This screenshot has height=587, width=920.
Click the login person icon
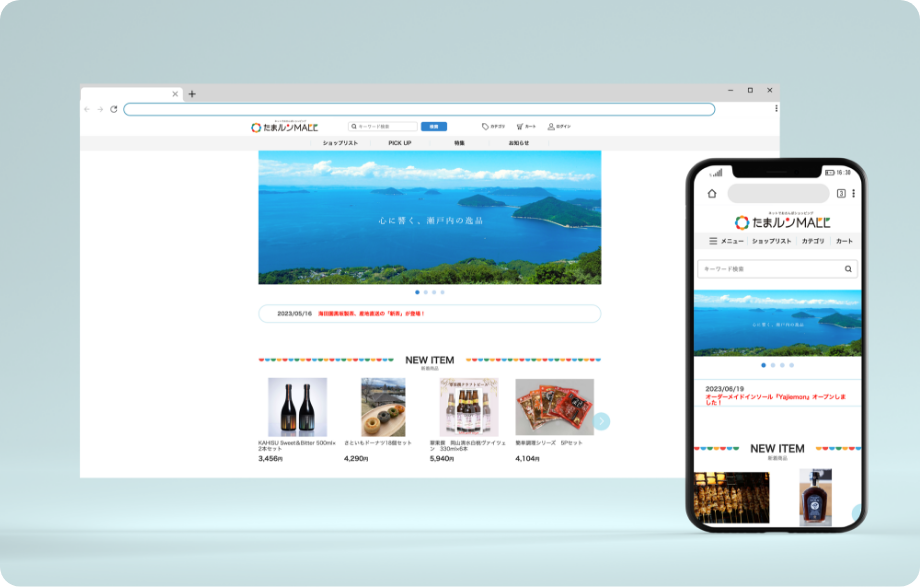(553, 127)
